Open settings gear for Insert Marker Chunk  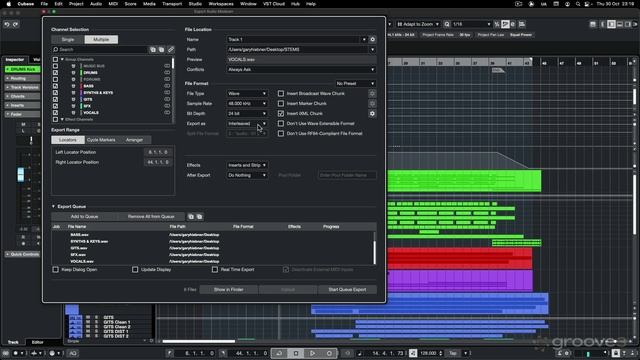click(x=372, y=104)
